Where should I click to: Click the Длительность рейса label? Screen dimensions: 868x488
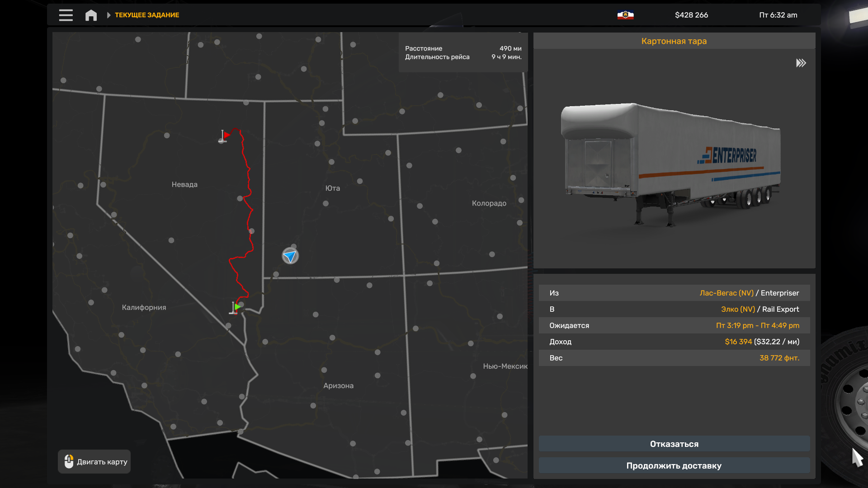coord(437,57)
